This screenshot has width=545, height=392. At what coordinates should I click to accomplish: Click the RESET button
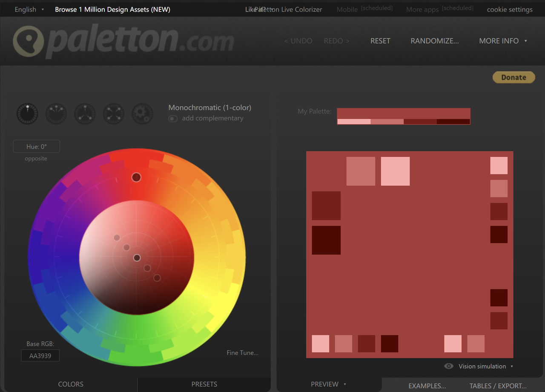pos(380,41)
